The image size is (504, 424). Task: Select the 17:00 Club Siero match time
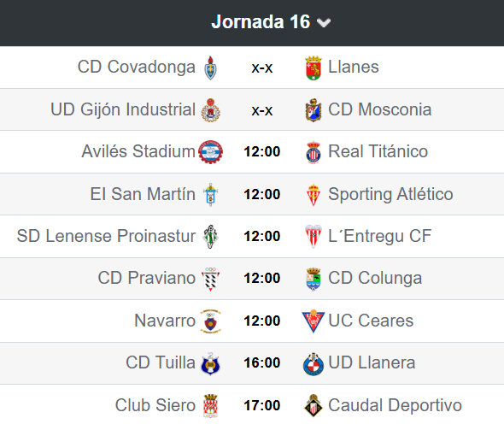coord(262,405)
